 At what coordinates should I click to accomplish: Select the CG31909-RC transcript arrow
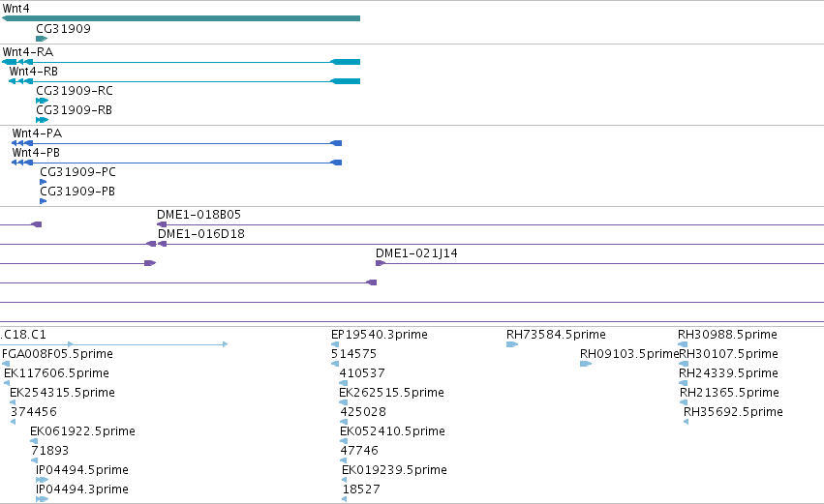[x=42, y=101]
